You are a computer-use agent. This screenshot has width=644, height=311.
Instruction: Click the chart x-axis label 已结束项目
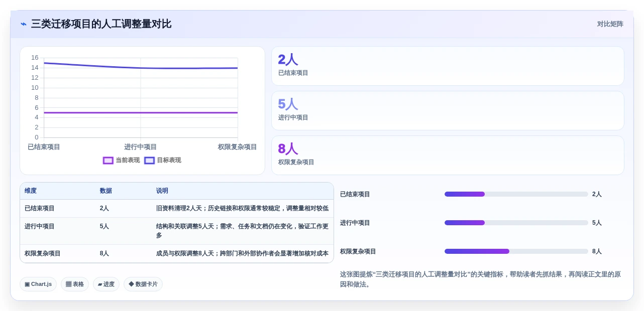click(44, 147)
